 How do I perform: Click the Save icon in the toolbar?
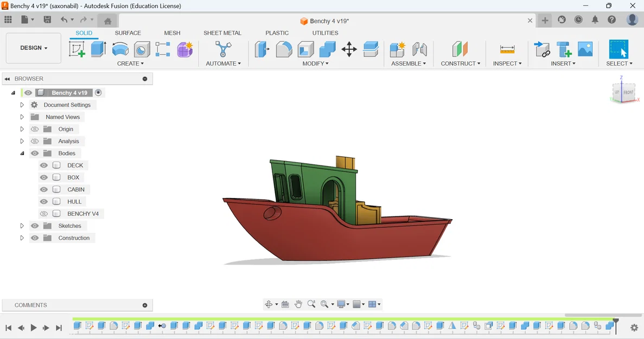pyautogui.click(x=47, y=19)
